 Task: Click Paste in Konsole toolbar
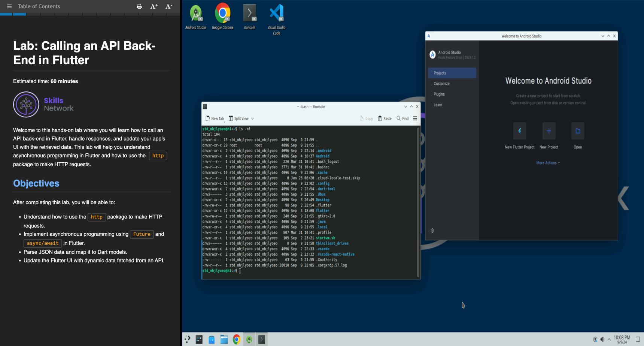[385, 118]
